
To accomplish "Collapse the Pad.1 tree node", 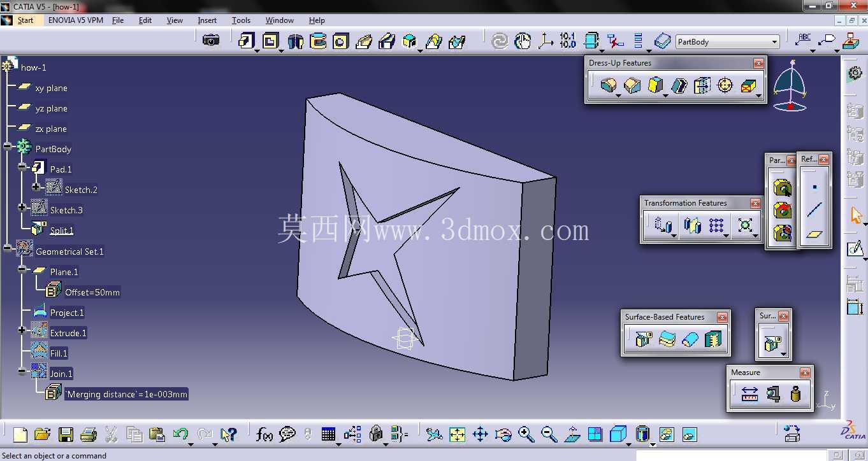I will click(22, 167).
